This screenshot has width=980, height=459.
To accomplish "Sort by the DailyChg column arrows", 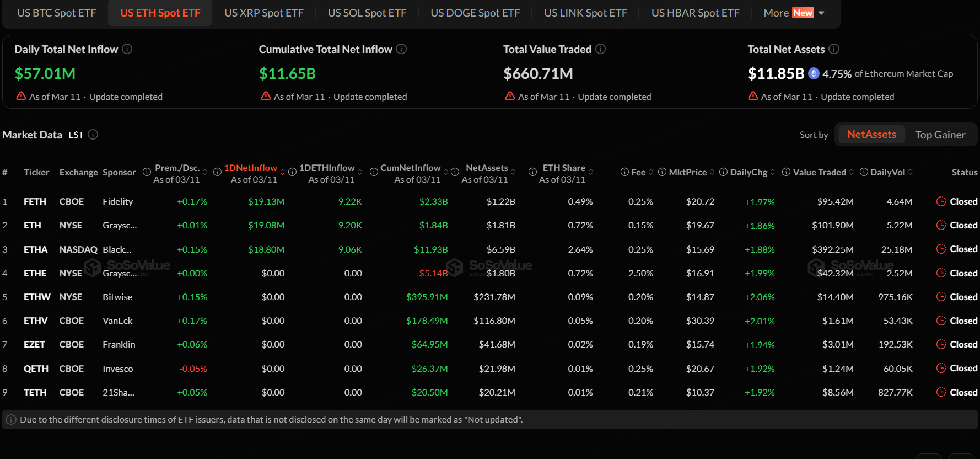I will (x=772, y=172).
